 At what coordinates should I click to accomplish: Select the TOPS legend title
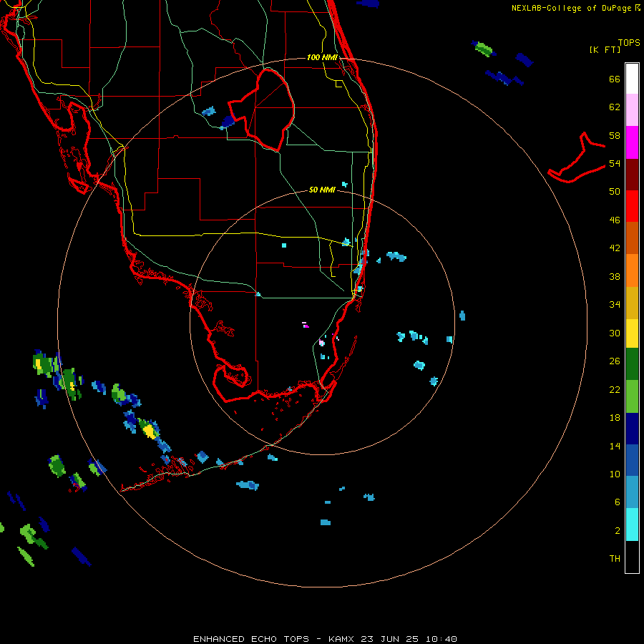point(629,42)
